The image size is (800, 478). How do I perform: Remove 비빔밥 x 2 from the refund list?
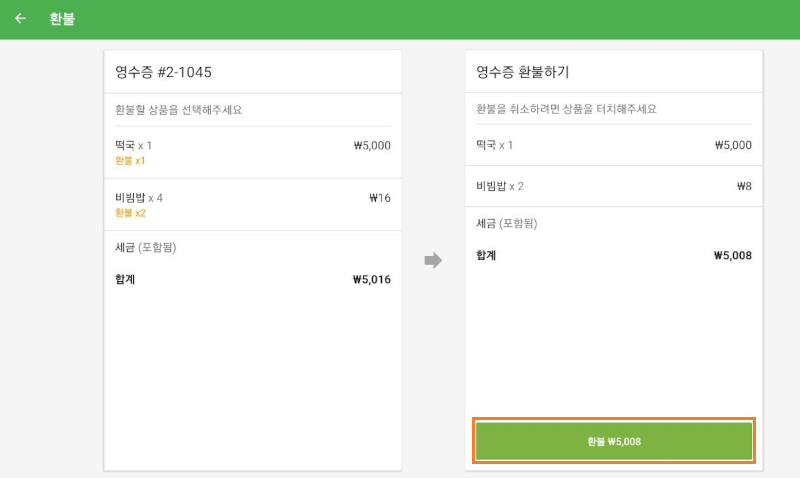[x=500, y=186]
